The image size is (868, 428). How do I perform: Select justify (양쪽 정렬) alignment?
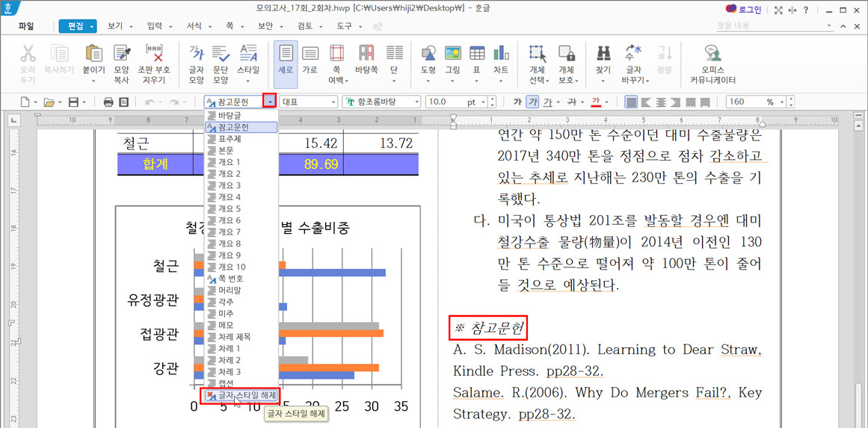click(x=631, y=102)
